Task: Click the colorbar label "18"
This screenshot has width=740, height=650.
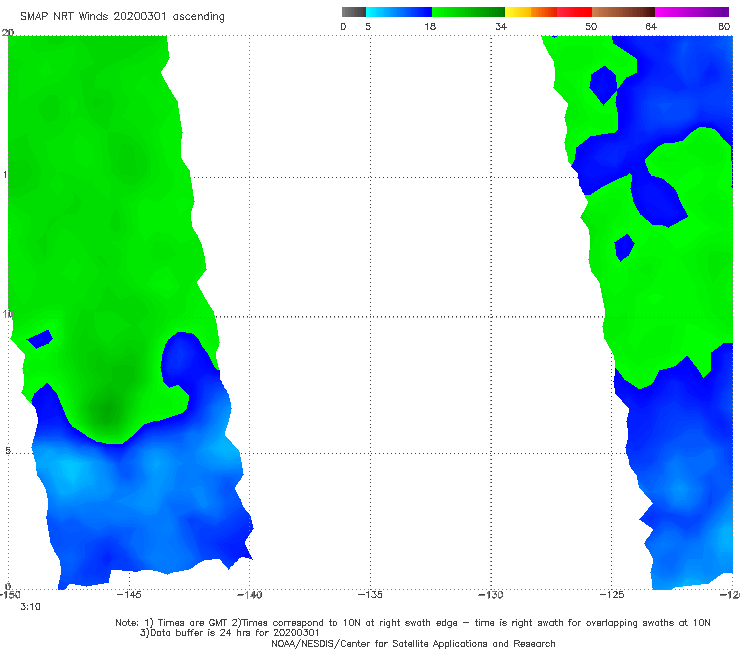Action: point(430,26)
